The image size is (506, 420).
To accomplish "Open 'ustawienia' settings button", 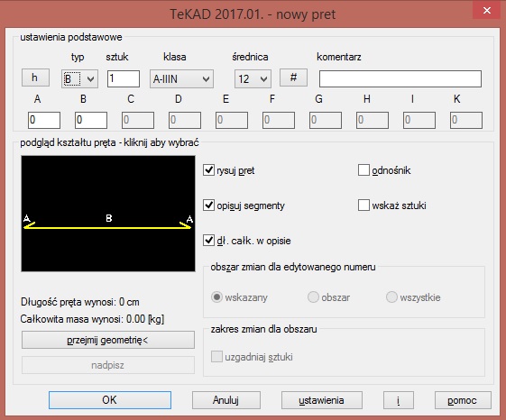I will tap(322, 400).
